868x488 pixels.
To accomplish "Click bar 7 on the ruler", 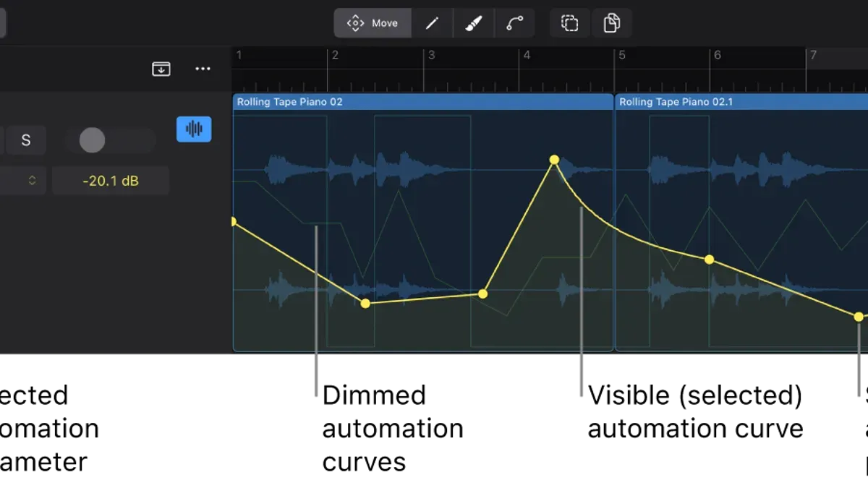I will tap(813, 56).
